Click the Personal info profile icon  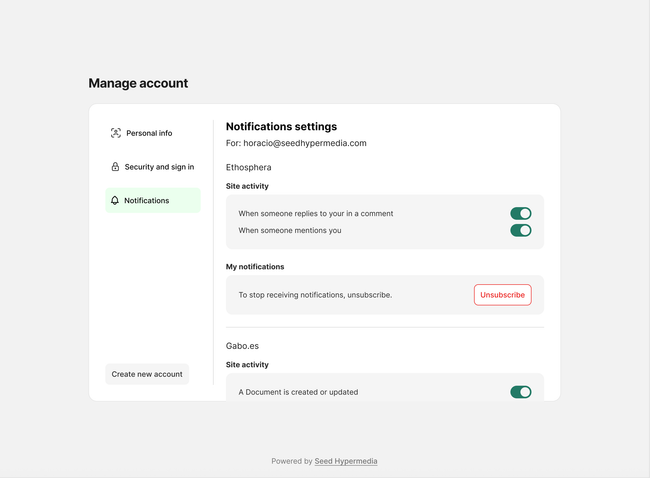115,133
